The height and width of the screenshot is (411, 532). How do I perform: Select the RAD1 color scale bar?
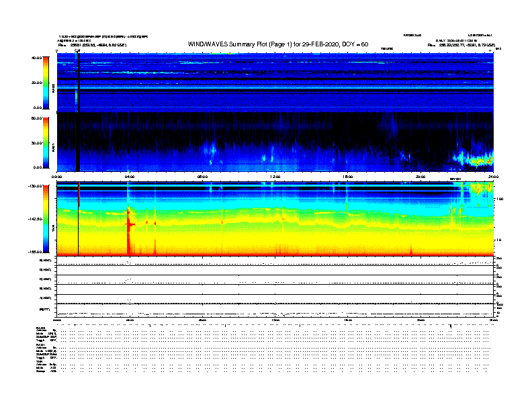(46, 142)
